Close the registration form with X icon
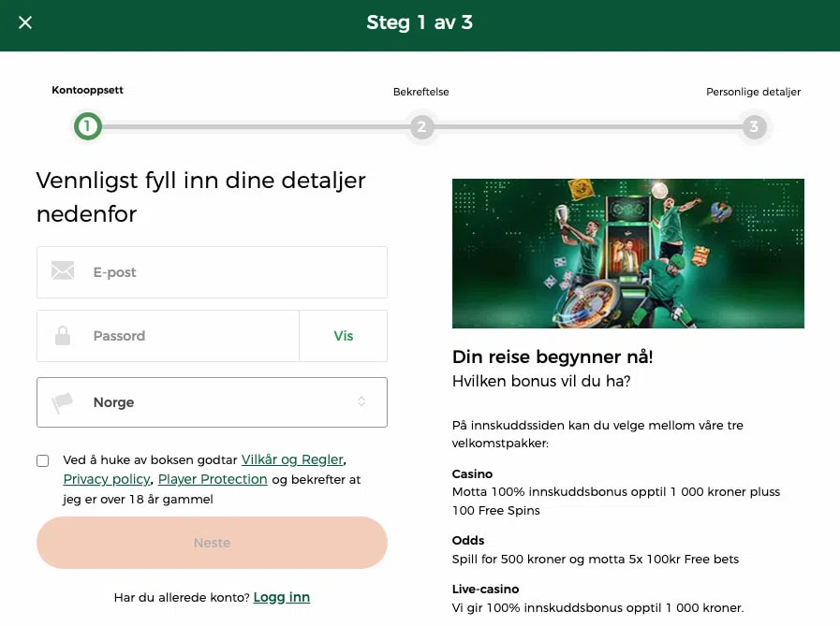This screenshot has height=626, width=840. click(x=25, y=22)
